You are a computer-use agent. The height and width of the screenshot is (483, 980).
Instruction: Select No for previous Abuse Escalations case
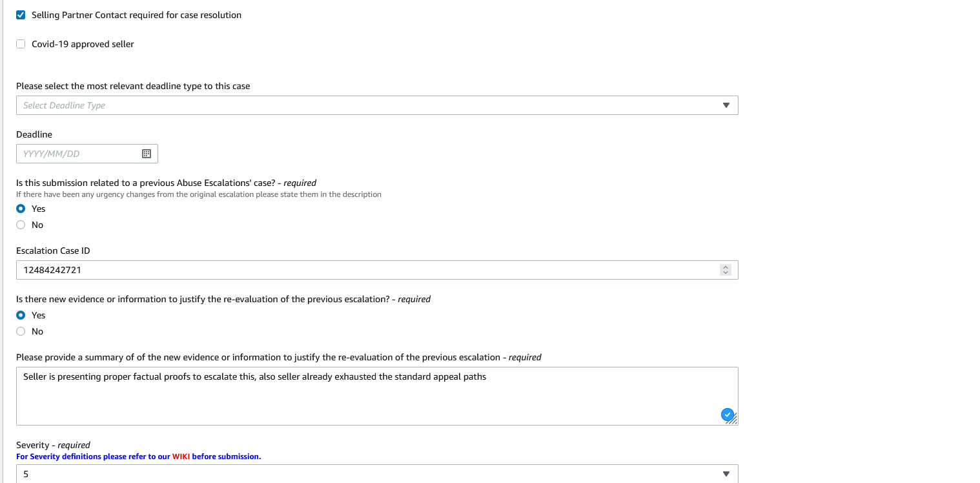(21, 225)
